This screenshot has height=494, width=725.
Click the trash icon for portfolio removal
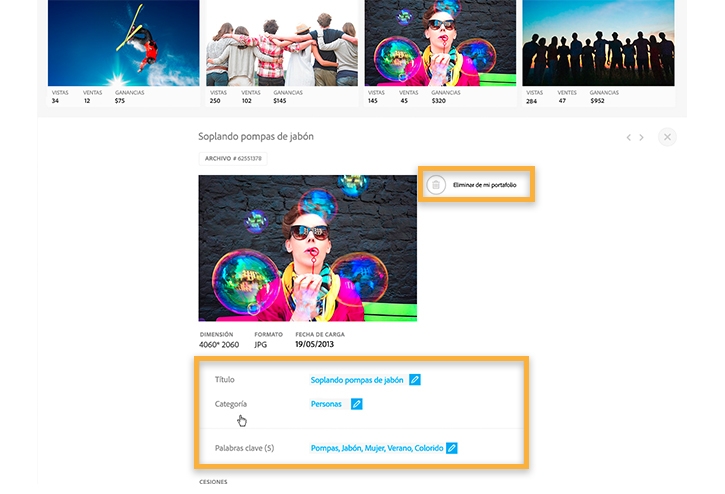[436, 185]
